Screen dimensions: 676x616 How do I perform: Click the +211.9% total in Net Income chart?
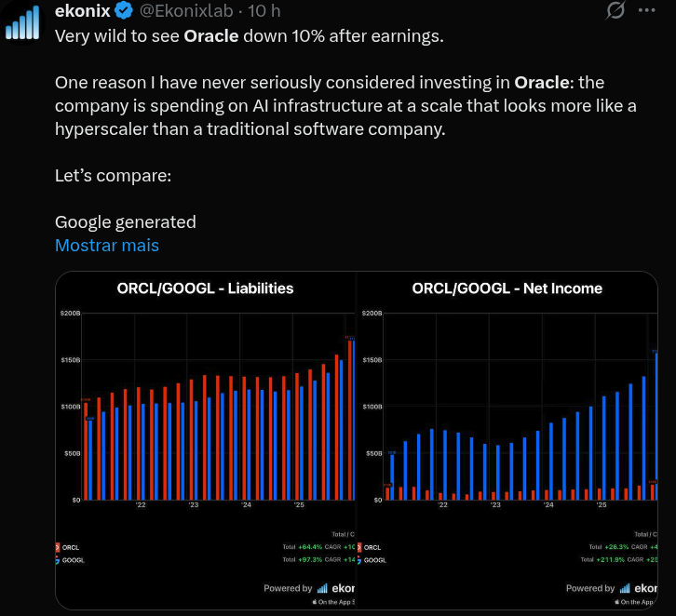point(610,559)
